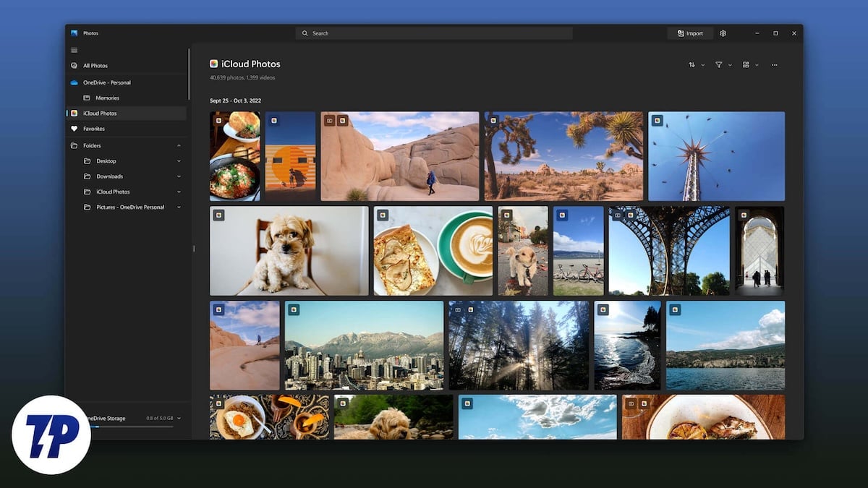Select the sort icon in the toolbar

point(692,64)
